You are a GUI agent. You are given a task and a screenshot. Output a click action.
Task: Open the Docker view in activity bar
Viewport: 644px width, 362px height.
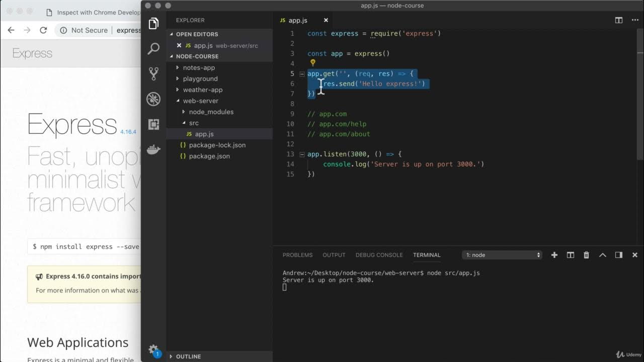(153, 149)
